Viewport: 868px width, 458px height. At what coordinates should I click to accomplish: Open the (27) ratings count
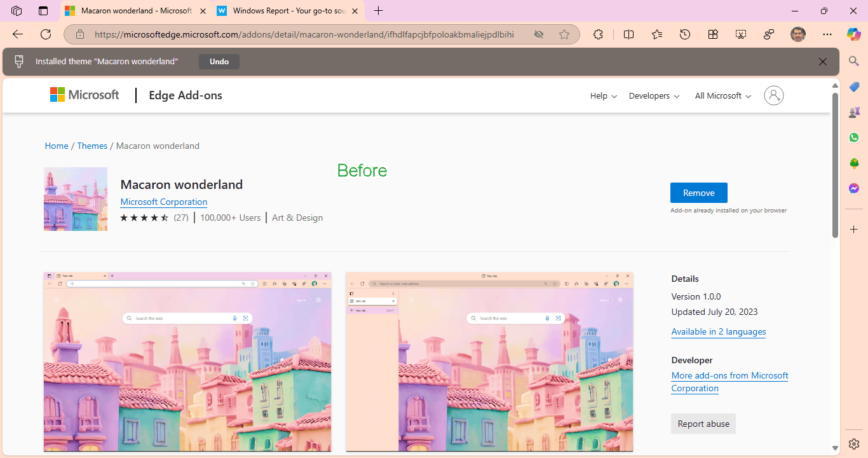tap(181, 218)
